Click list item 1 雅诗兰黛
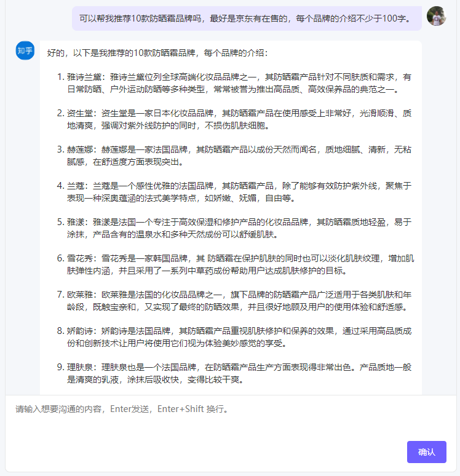460x476 pixels. click(x=234, y=83)
